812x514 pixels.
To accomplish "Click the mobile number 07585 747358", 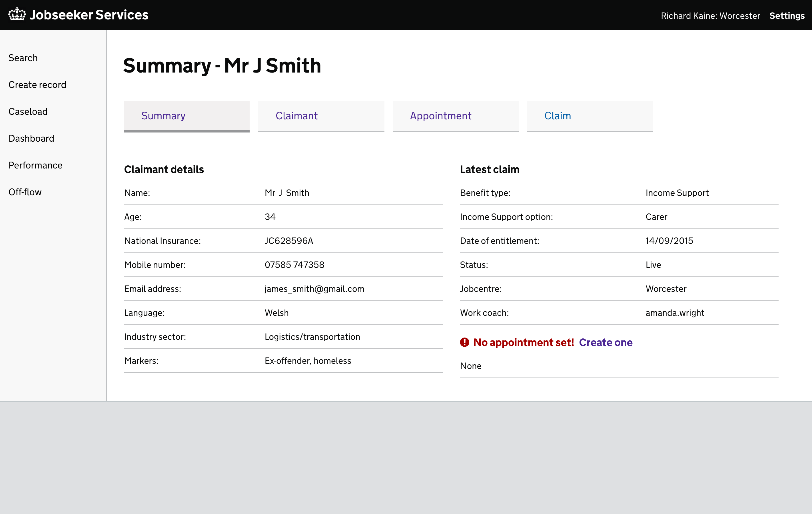I will (294, 265).
